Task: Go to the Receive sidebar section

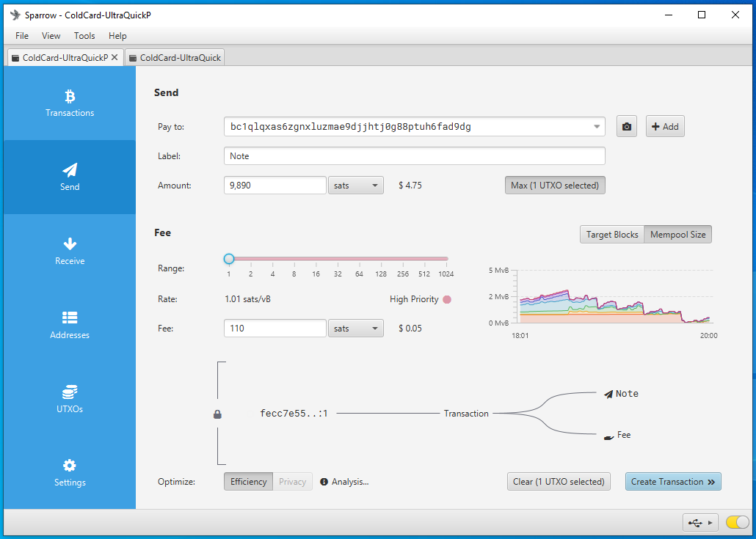Action: pos(70,252)
